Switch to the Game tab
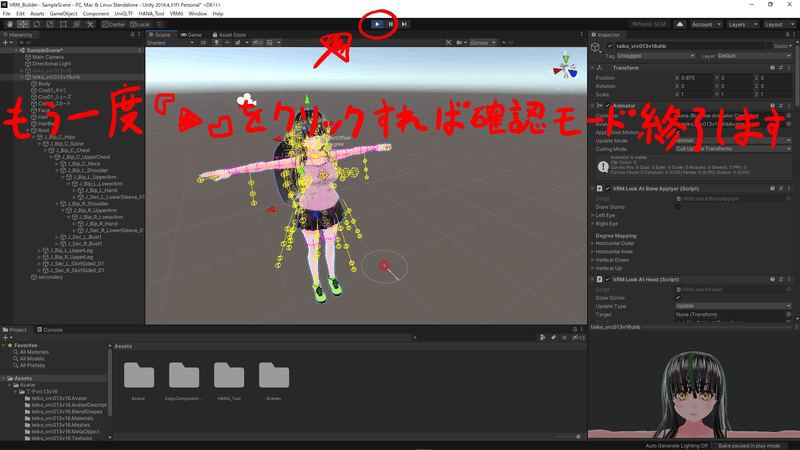The image size is (800, 450). (192, 35)
